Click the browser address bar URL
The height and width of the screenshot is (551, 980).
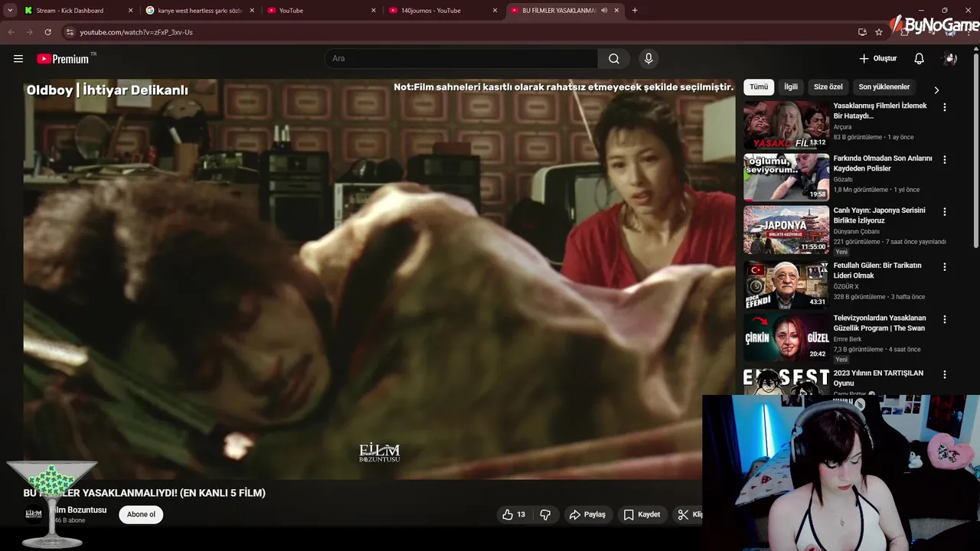[x=136, y=32]
